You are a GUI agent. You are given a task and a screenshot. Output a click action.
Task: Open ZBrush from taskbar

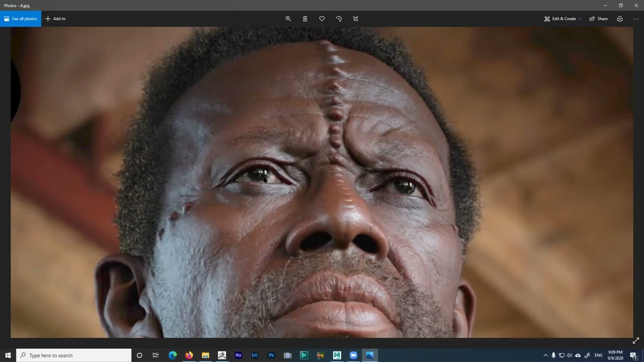(x=222, y=355)
